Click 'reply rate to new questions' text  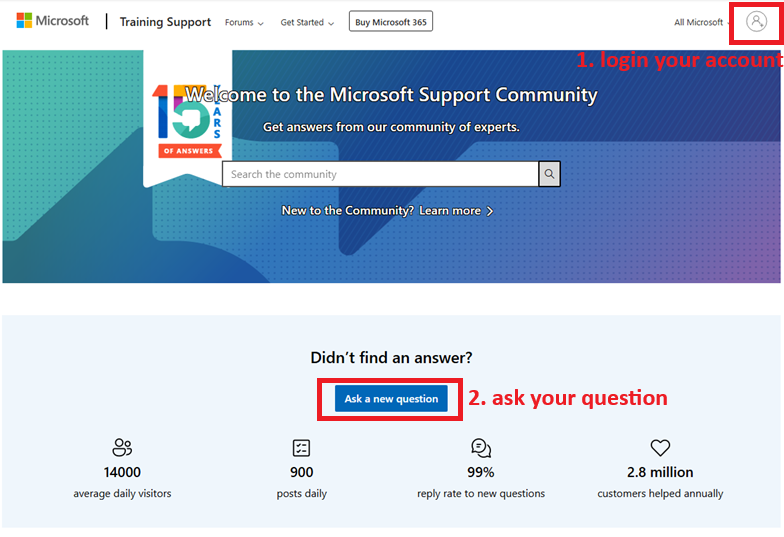(x=481, y=494)
